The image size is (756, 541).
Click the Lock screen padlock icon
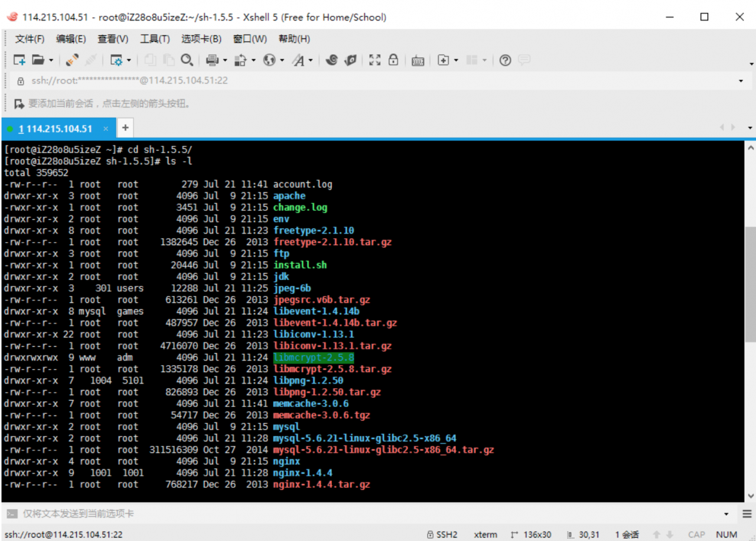[x=393, y=60]
